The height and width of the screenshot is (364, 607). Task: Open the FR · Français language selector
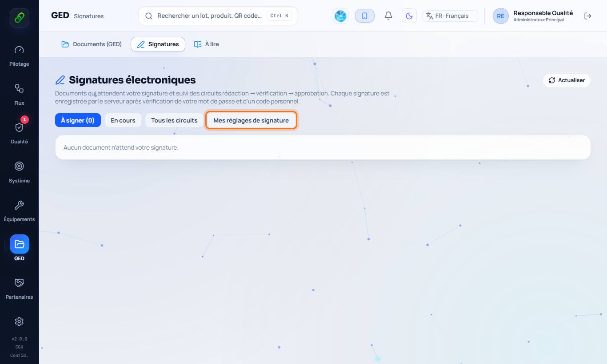(450, 16)
